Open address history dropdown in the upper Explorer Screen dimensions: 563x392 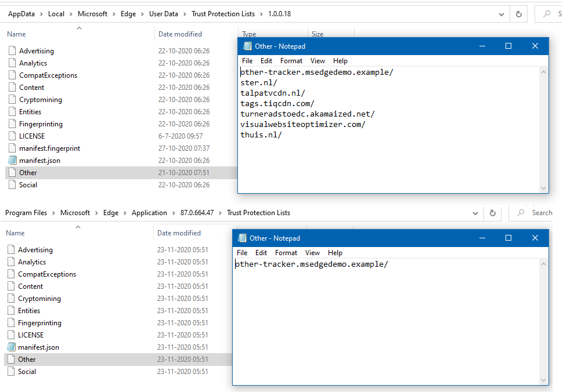click(x=501, y=14)
